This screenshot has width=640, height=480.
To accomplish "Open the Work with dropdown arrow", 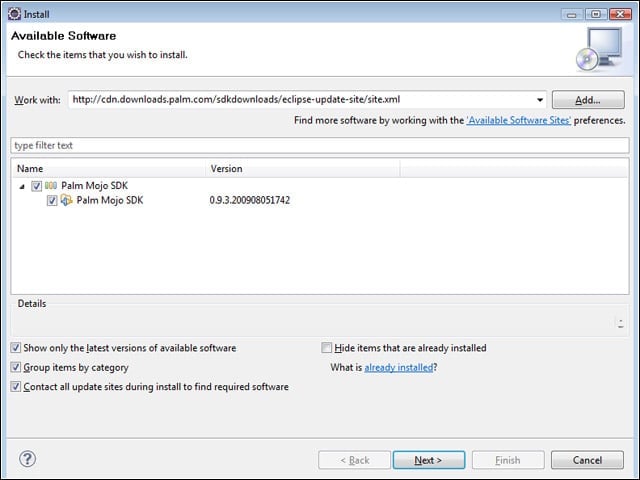I will tap(540, 100).
